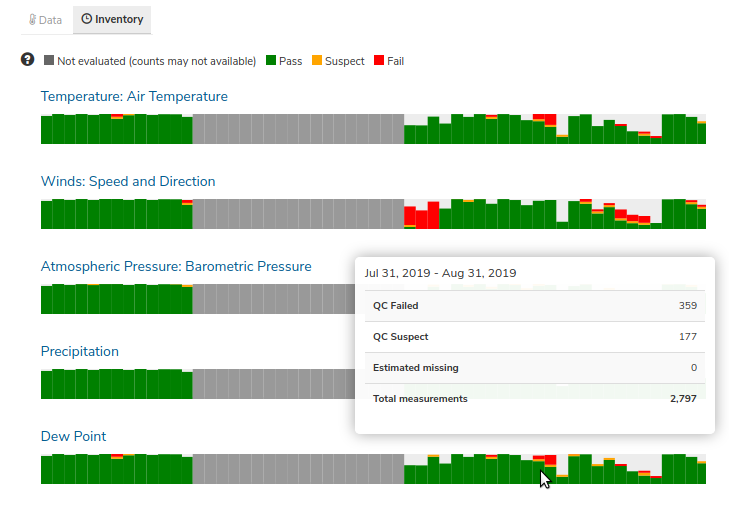Screen dimensions: 729x510
Task: Open the Precipitation link
Action: (80, 351)
